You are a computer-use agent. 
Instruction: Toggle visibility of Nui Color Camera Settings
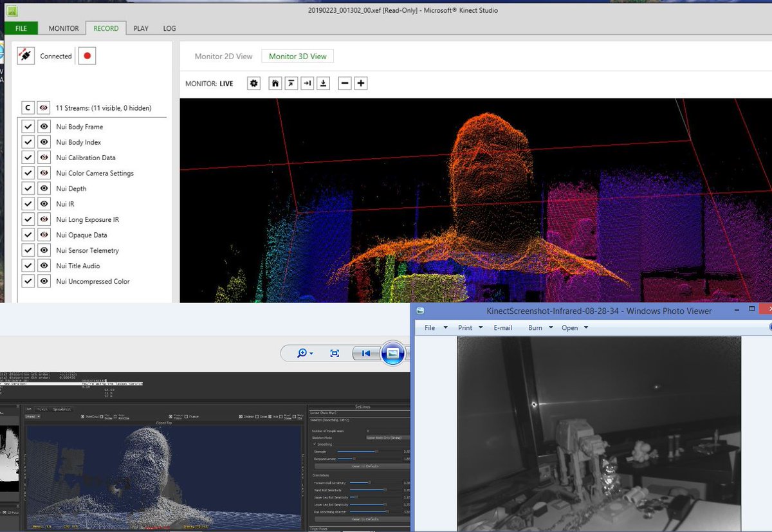tap(44, 173)
